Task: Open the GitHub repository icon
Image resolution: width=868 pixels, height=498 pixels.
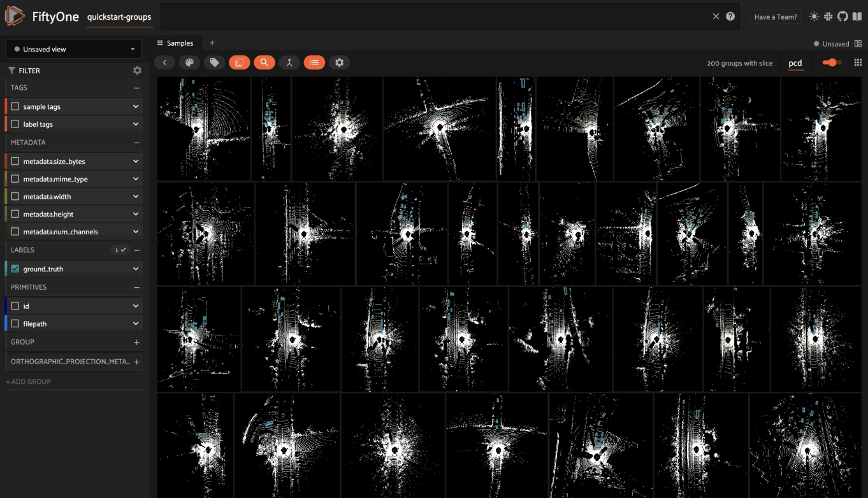Action: click(x=843, y=17)
